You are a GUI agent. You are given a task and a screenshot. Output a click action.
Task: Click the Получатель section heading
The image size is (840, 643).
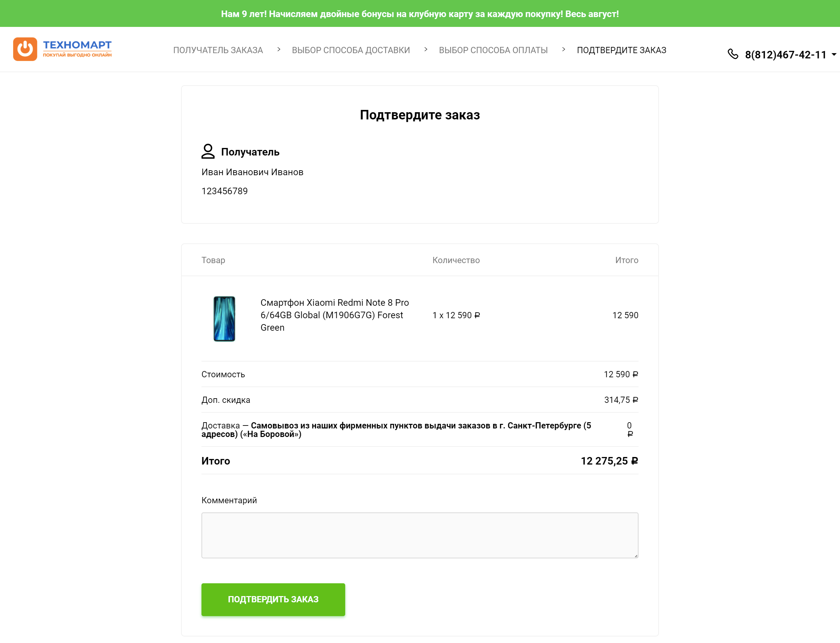250,152
